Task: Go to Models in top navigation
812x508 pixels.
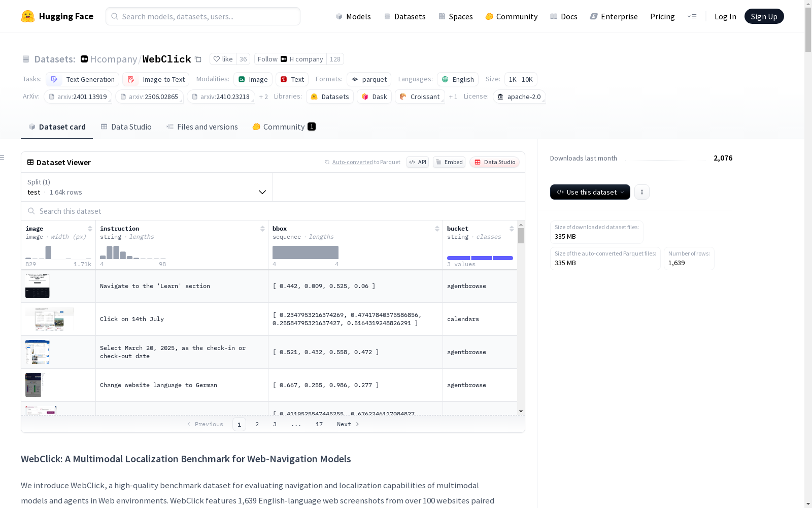Action: 353,16
